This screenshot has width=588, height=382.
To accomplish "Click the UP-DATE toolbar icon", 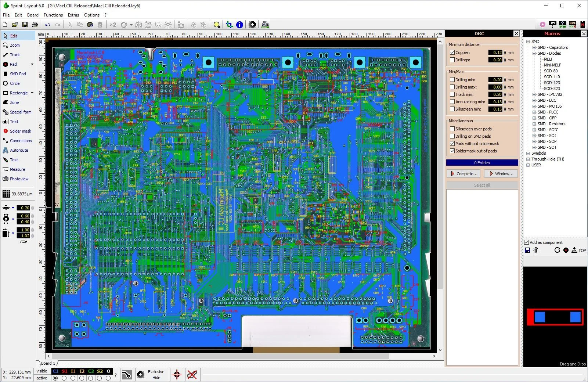I will tap(265, 25).
